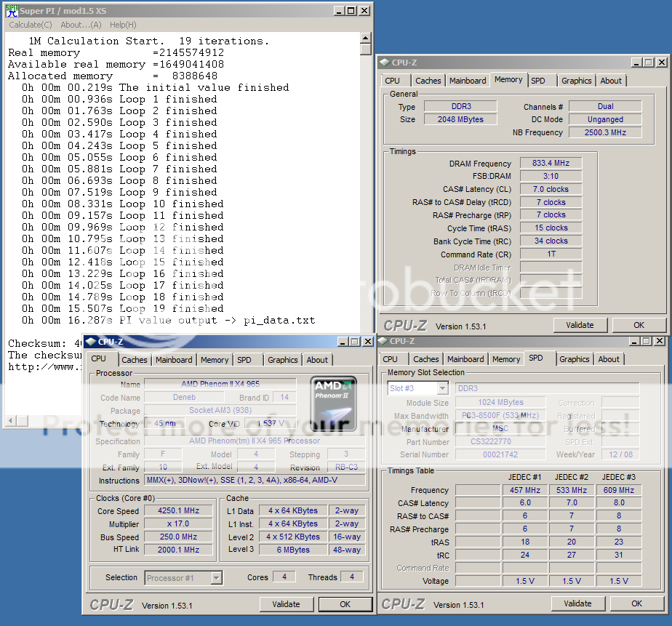The width and height of the screenshot is (672, 626).
Task: Switch to the SPD tab in the Memory window
Action: pyautogui.click(x=537, y=81)
